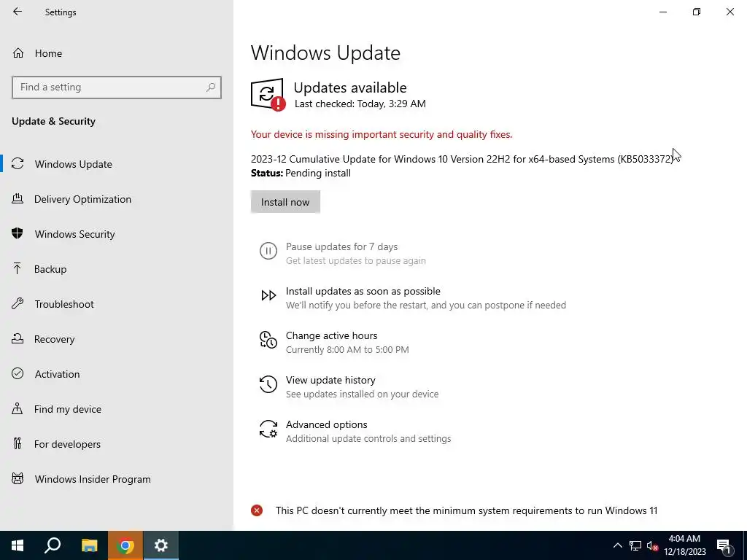Click the KB5033372 cumulative update text
The height and width of the screenshot is (560, 747).
[x=462, y=159]
